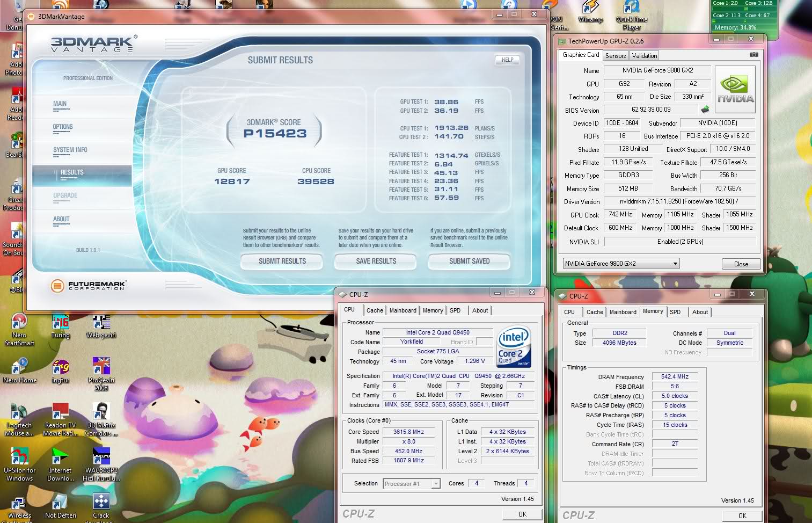Switch to Sensors tab in GPU-Z
This screenshot has width=812, height=523.
pos(616,55)
